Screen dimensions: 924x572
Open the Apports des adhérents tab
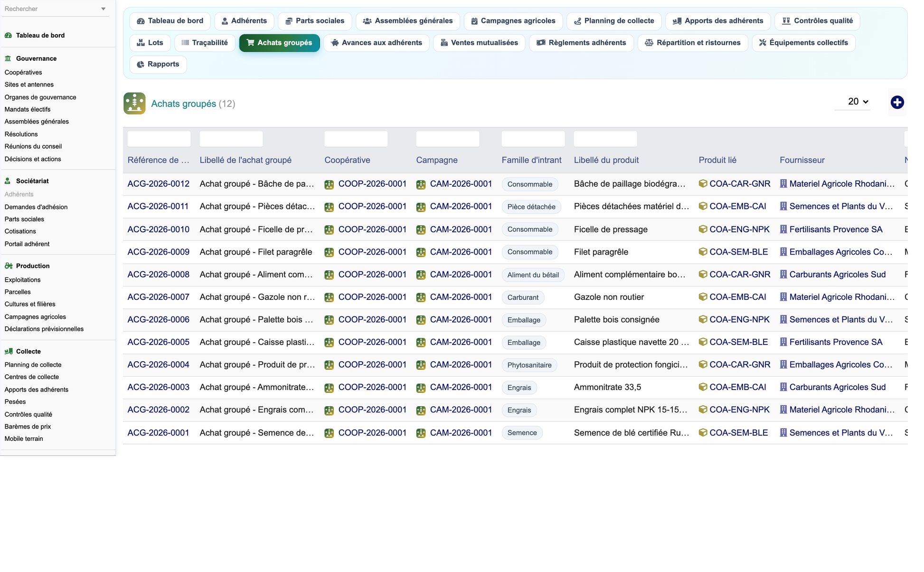point(718,21)
